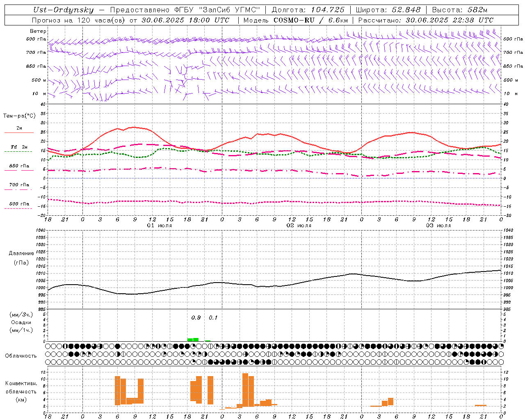This screenshot has height=420, width=525.
Task: Click the tallest orange convective bar on 02 июля
Action: click(245, 390)
